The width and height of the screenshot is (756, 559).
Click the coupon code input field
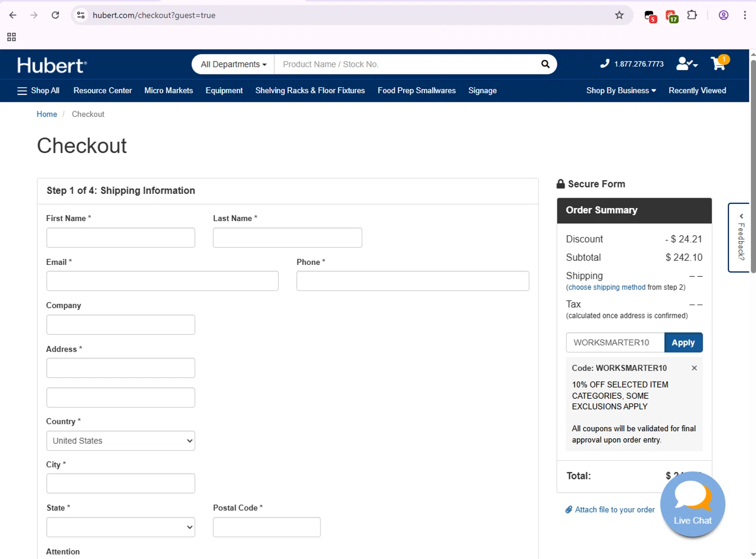click(x=615, y=342)
